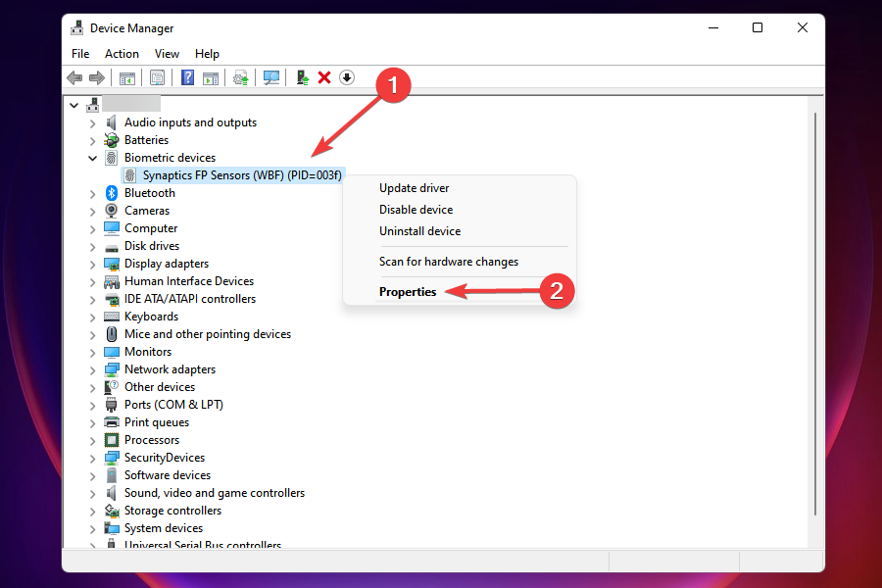
Task: Click the Show/Hide Console Tree toolbar icon
Action: pyautogui.click(x=127, y=77)
